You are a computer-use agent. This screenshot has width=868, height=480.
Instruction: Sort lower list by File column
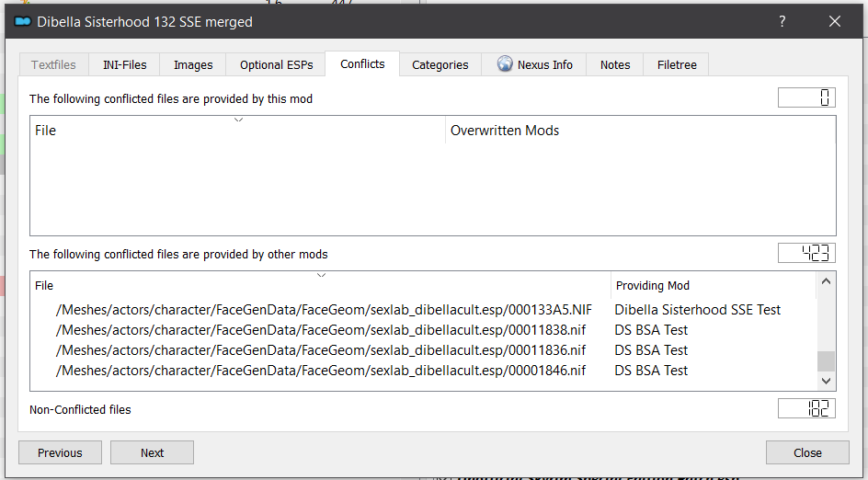(321, 285)
